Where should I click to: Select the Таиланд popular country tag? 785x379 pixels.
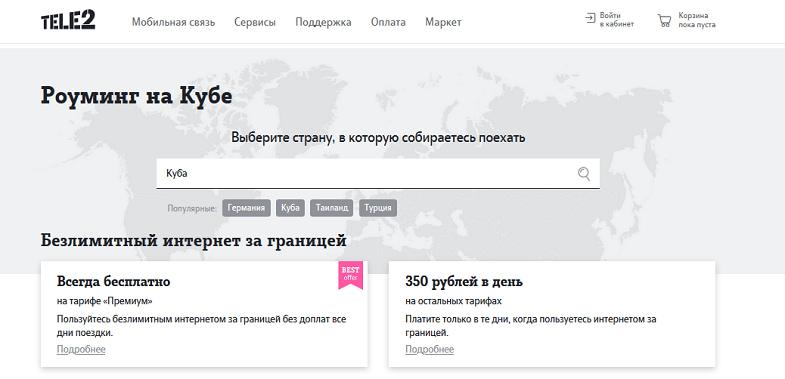pyautogui.click(x=331, y=208)
